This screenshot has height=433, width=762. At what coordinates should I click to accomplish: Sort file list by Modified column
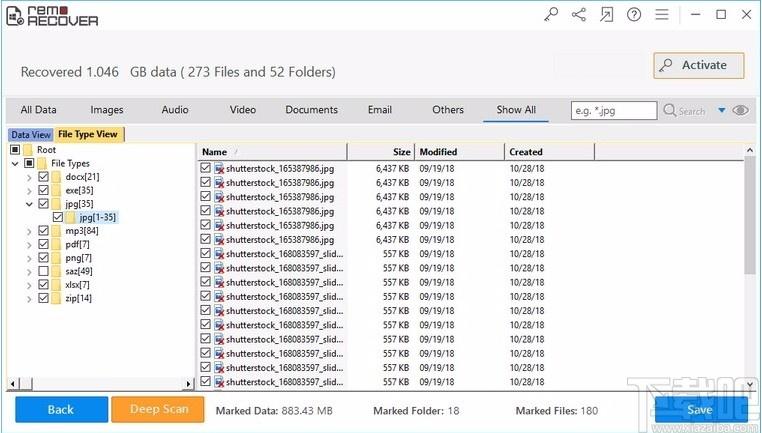pyautogui.click(x=460, y=152)
